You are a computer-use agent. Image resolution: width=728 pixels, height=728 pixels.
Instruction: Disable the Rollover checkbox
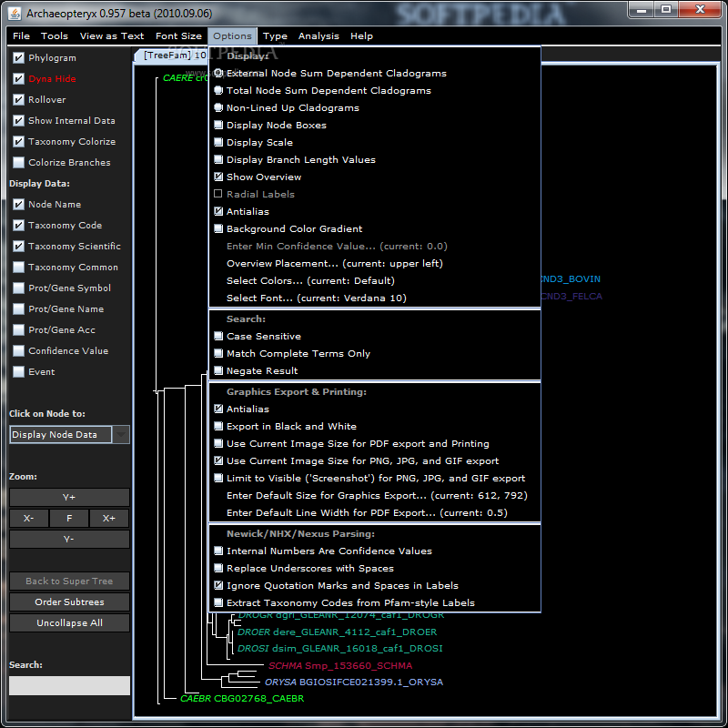click(18, 99)
